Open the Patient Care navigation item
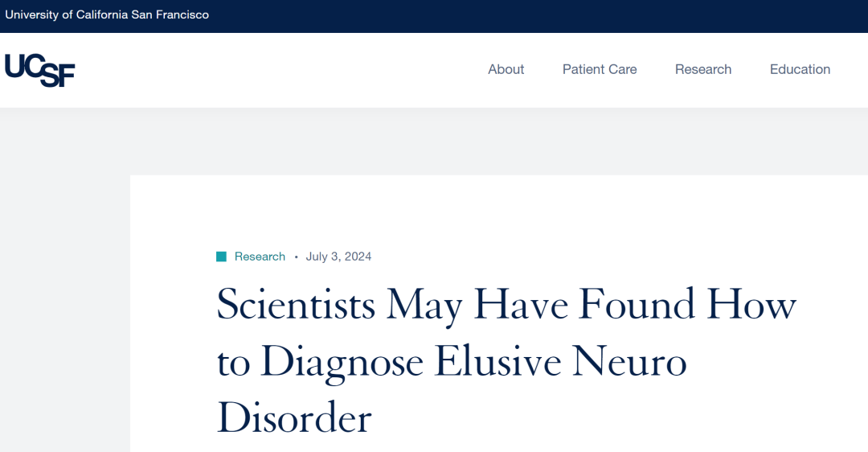 tap(600, 69)
